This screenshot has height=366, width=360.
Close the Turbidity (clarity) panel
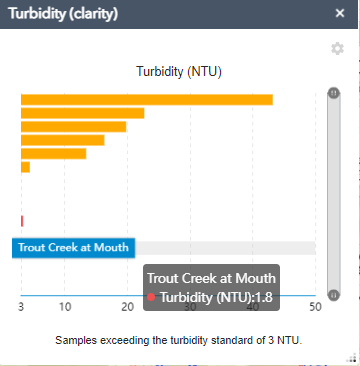340,13
